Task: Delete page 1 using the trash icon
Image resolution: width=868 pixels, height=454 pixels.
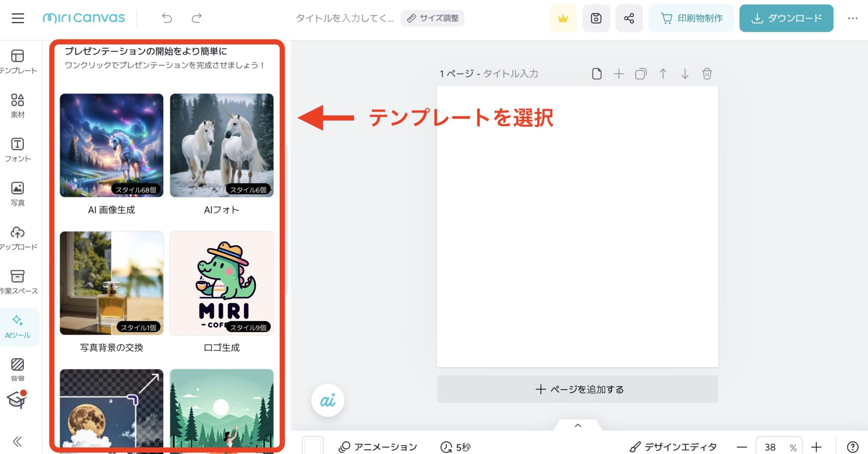Action: tap(707, 73)
